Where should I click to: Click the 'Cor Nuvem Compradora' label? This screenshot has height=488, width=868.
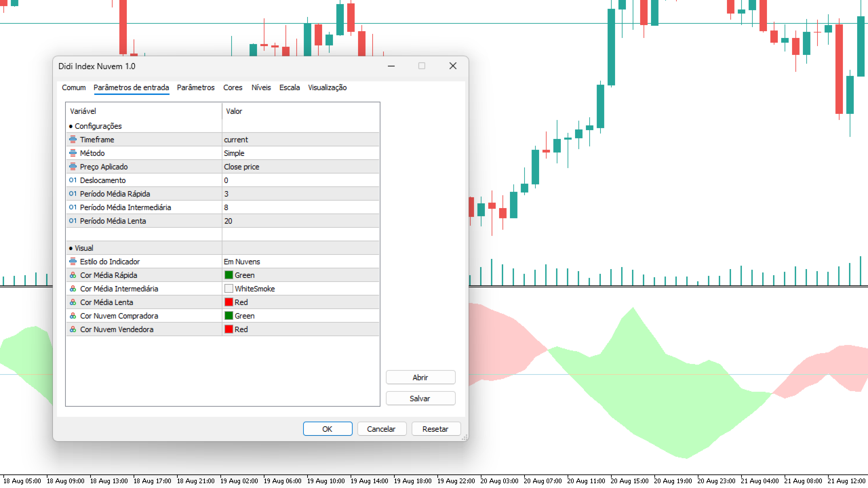[119, 316]
